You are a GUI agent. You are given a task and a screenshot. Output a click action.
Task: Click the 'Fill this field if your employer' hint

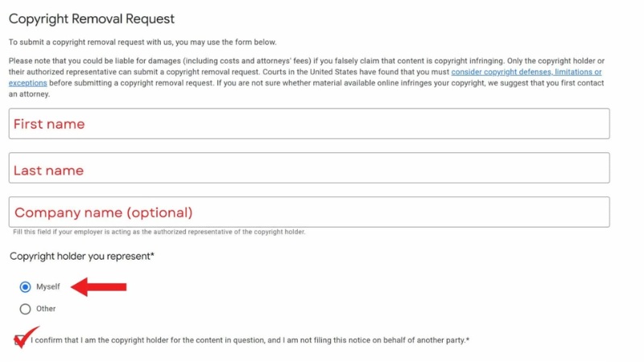click(x=159, y=232)
